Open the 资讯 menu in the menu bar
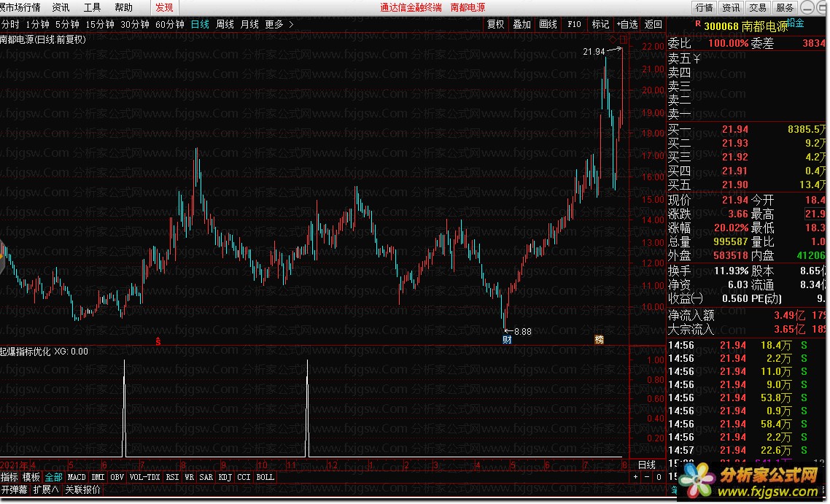The height and width of the screenshot is (504, 830). (61, 7)
